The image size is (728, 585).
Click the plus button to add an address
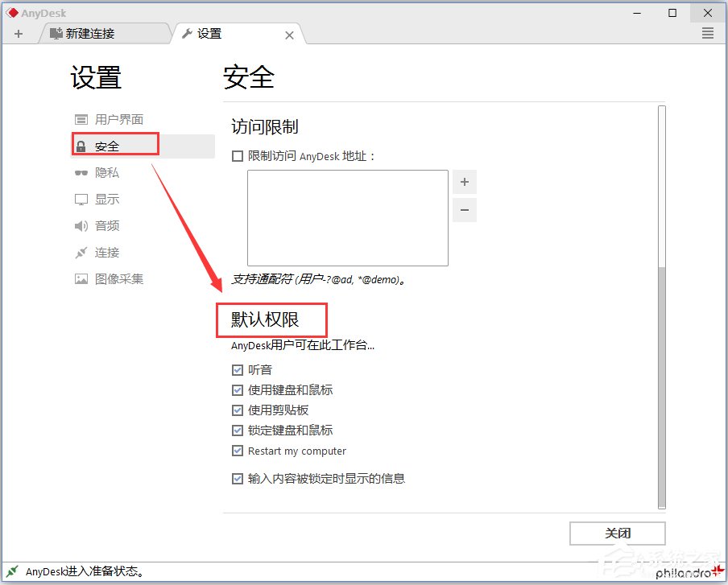tap(465, 181)
